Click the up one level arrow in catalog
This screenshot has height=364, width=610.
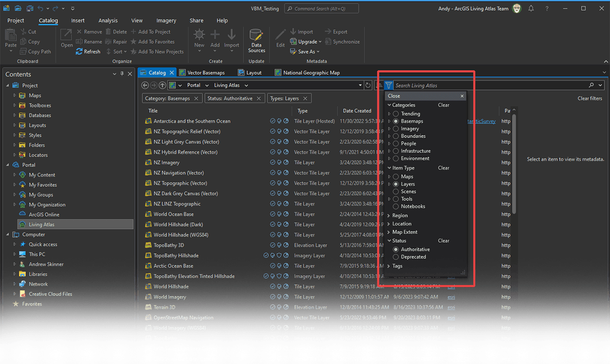click(162, 85)
